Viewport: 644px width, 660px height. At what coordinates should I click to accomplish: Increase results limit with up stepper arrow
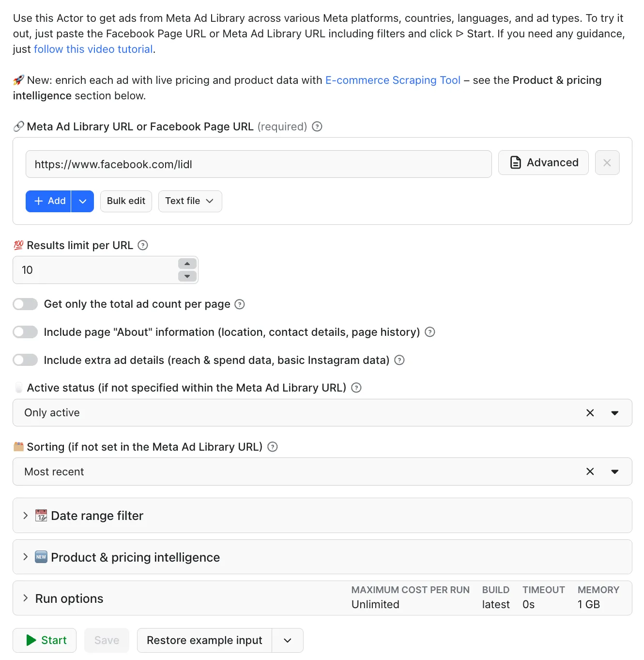coord(187,264)
